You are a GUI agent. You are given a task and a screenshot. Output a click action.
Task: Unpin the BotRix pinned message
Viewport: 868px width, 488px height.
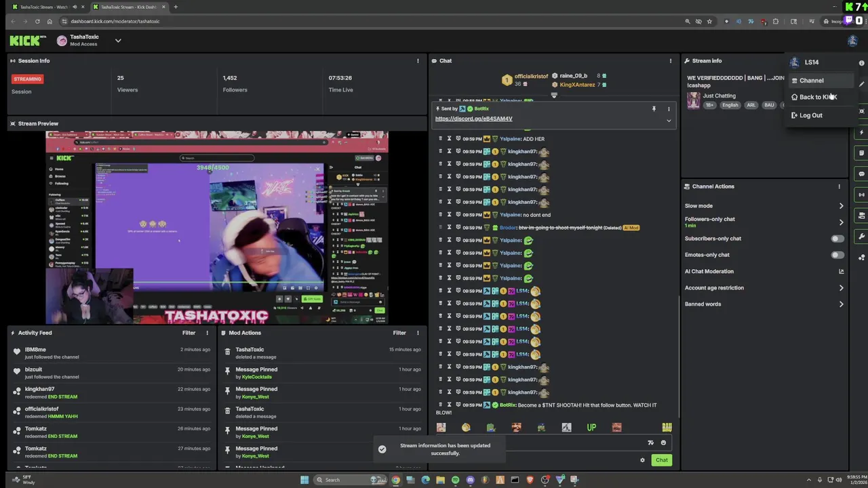[x=654, y=108]
